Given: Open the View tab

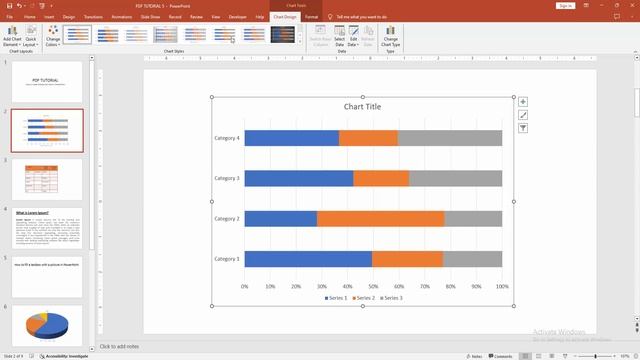Looking at the screenshot, I should click(216, 17).
